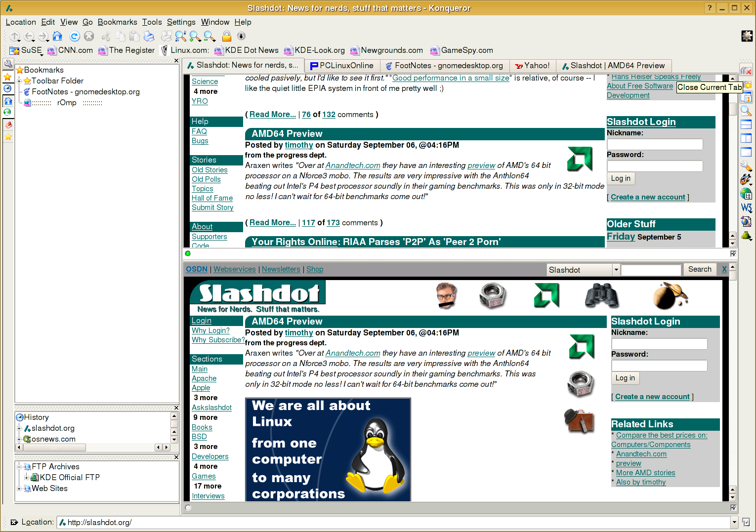This screenshot has height=532, width=756.
Task: Switch to the Yahoo! tab
Action: (532, 66)
